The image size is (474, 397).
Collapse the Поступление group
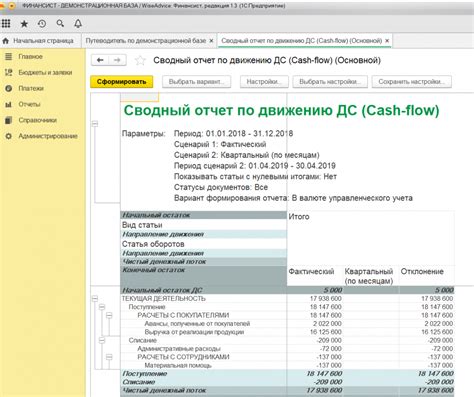pos(102,307)
